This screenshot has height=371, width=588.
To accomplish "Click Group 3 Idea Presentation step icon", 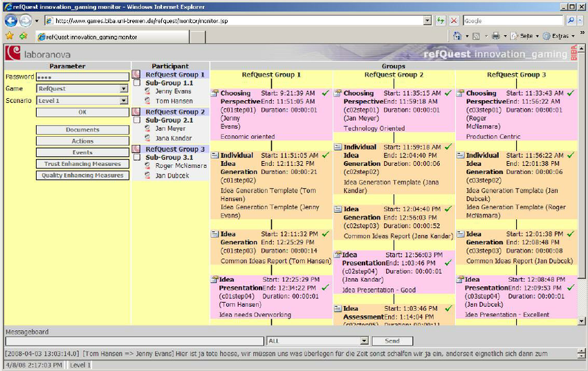I will [460, 280].
